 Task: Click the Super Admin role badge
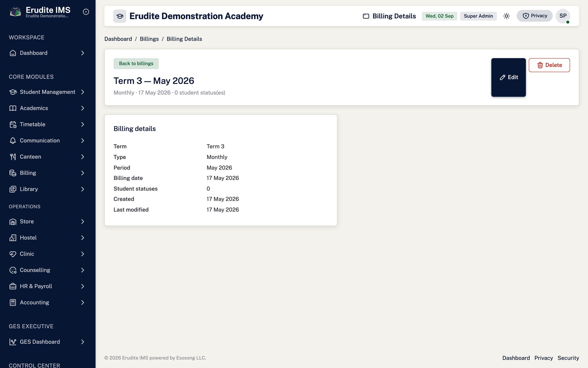(x=478, y=16)
